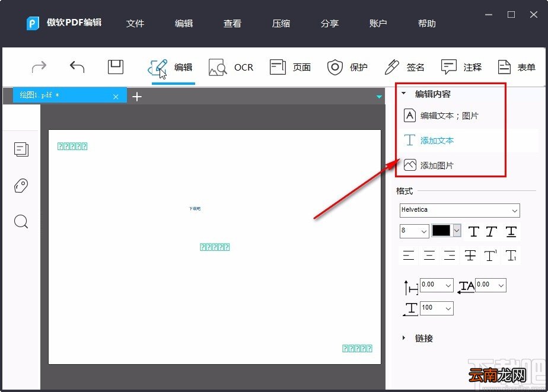Click the top-left placeholder text box on page
This screenshot has height=392, width=548.
click(x=72, y=146)
